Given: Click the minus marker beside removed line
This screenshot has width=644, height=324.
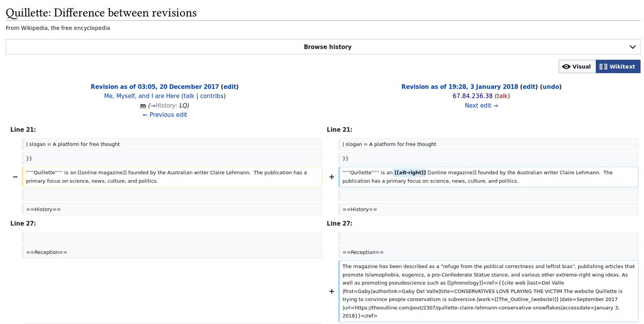Looking at the screenshot, I should [15, 177].
